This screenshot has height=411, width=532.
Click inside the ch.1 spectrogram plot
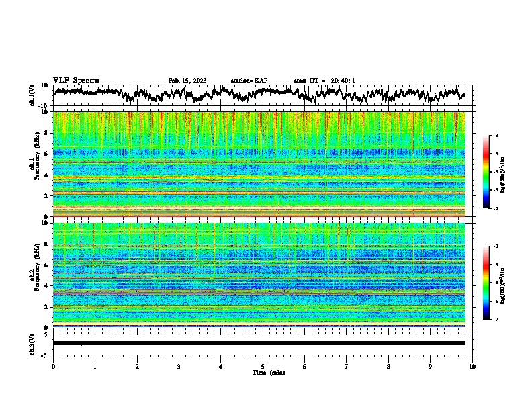pos(259,164)
